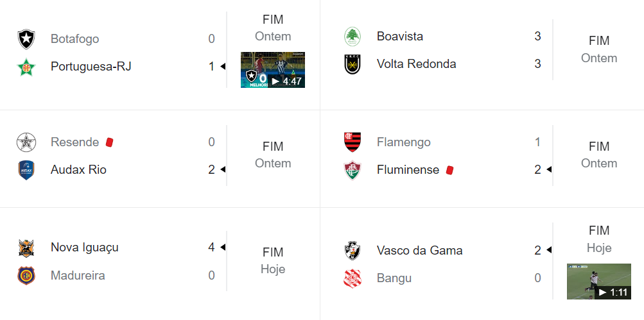The image size is (644, 320).
Task: Click the Madureira team crest
Action: 26,276
